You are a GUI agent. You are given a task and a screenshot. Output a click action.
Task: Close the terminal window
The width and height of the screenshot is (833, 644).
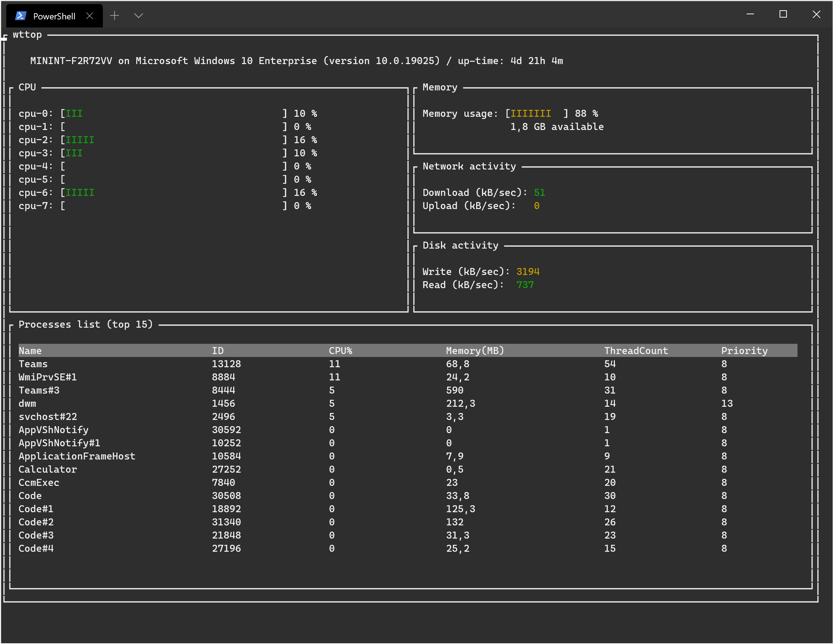pos(816,14)
